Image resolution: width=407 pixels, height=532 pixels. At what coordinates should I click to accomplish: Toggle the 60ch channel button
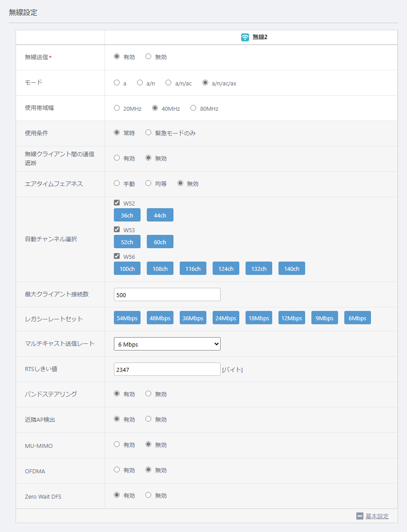coord(160,242)
